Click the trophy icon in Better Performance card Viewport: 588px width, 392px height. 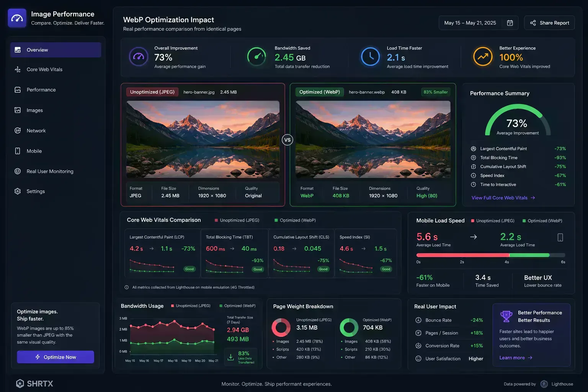(506, 316)
